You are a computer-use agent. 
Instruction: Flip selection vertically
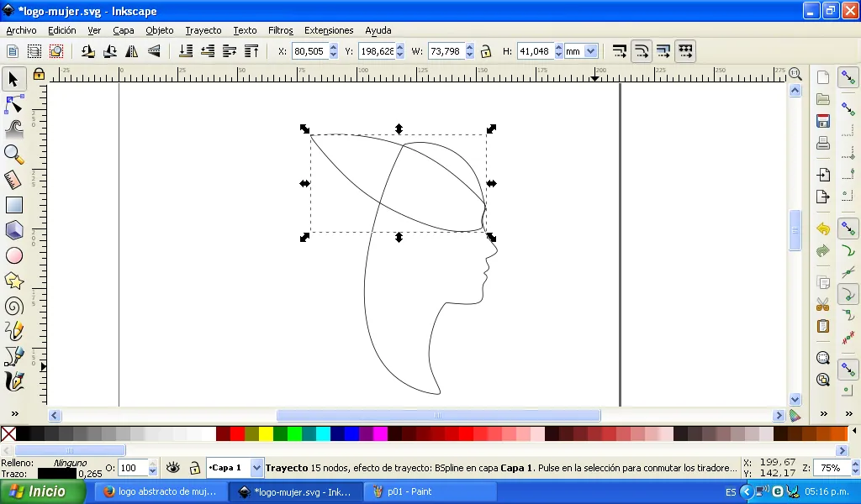154,51
